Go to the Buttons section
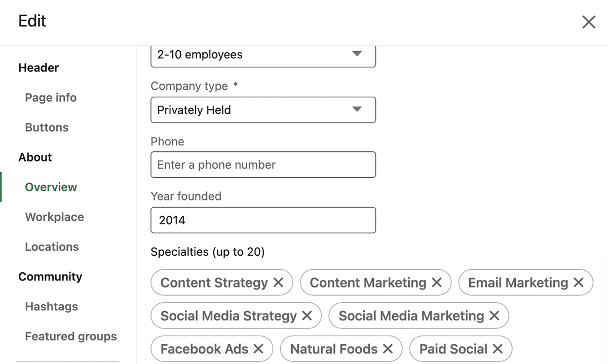 (47, 128)
